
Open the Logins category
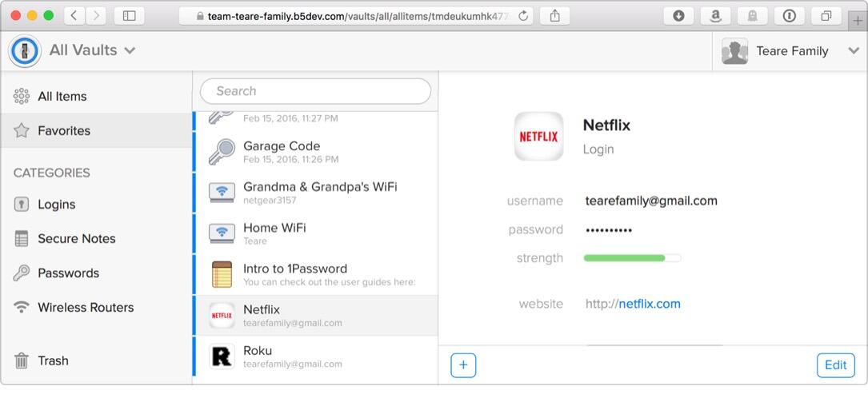tap(96, 204)
